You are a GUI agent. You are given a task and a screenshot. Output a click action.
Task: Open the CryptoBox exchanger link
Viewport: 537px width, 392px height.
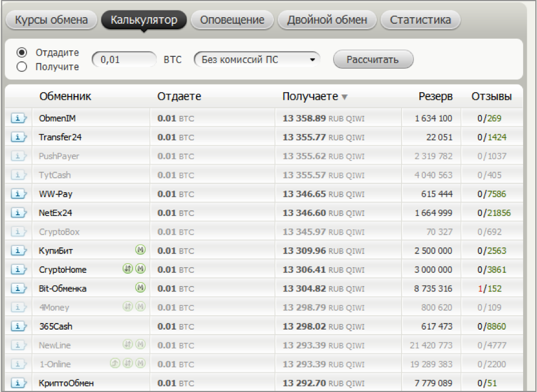pos(59,232)
